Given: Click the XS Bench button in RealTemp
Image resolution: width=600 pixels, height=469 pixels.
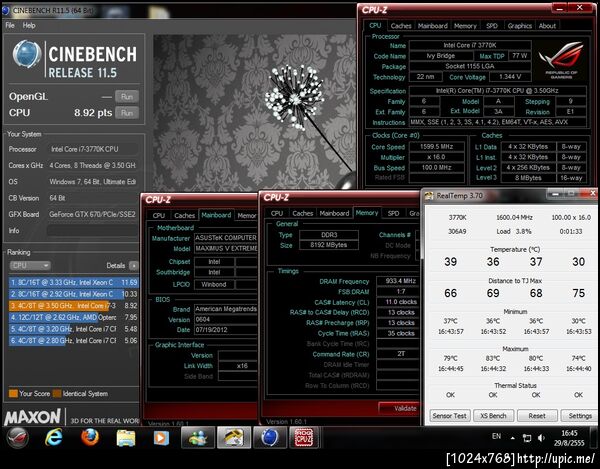Looking at the screenshot, I should click(x=493, y=415).
